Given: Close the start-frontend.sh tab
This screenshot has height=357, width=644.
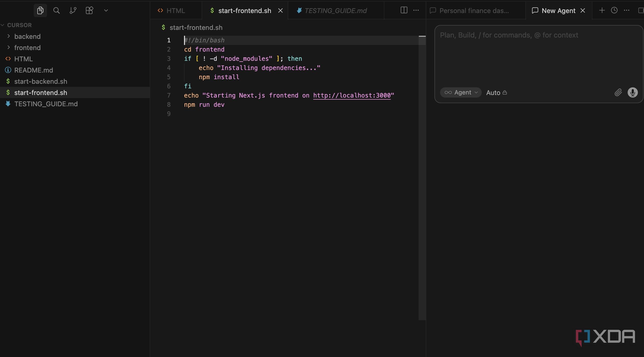Looking at the screenshot, I should coord(280,10).
